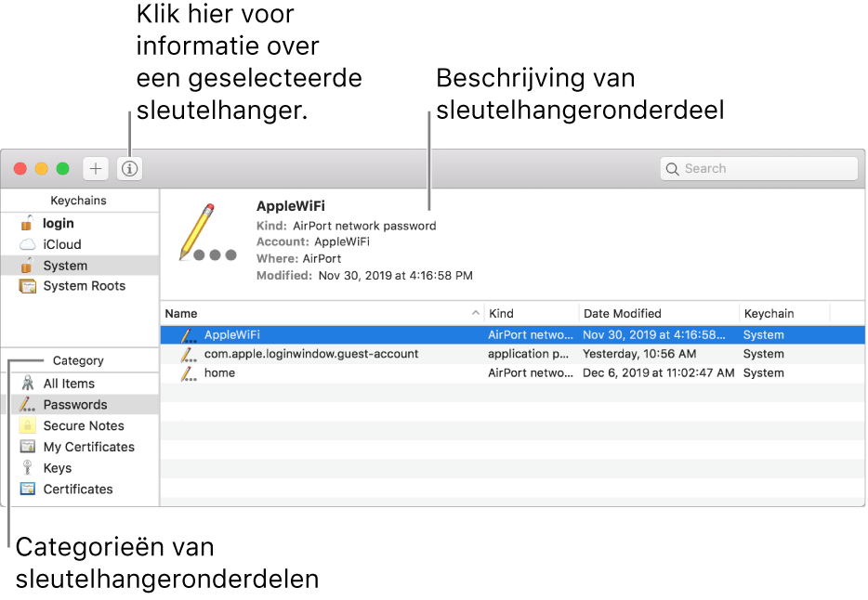Click the icon beside My Certificates
The height and width of the screenshot is (600, 868).
click(x=28, y=446)
